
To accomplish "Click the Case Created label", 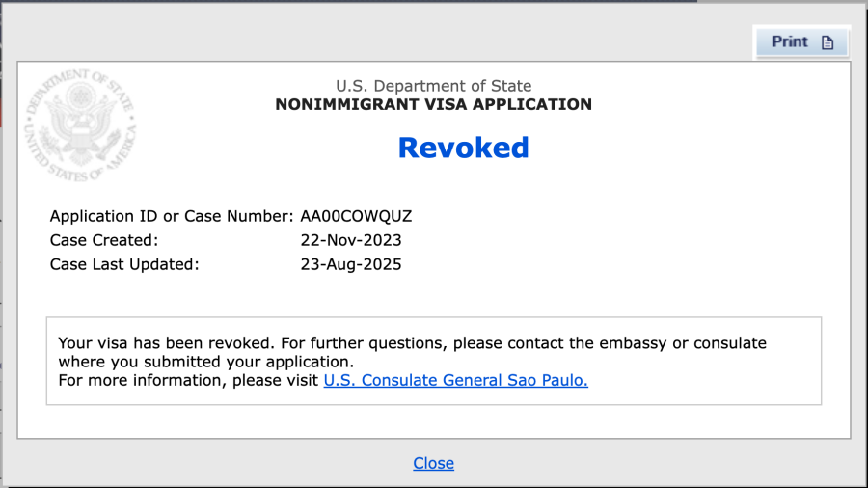I will tap(104, 240).
